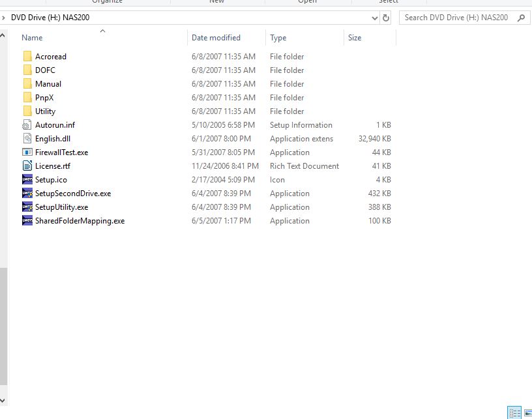Click the License.rtf document icon
532x419 pixels.
27,166
